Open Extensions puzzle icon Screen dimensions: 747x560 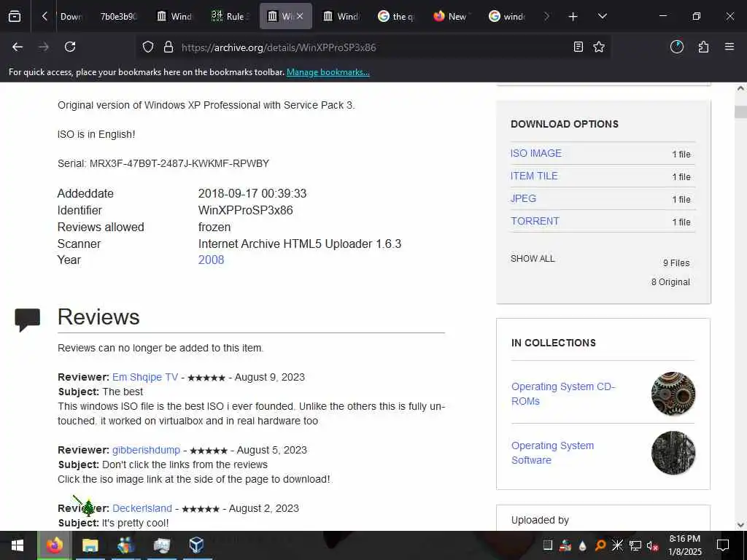(x=703, y=47)
